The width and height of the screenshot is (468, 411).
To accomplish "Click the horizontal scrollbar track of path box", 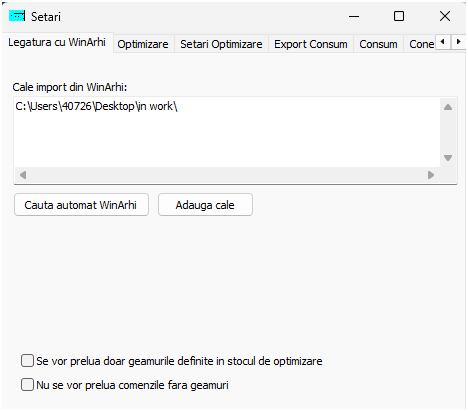I will point(227,175).
